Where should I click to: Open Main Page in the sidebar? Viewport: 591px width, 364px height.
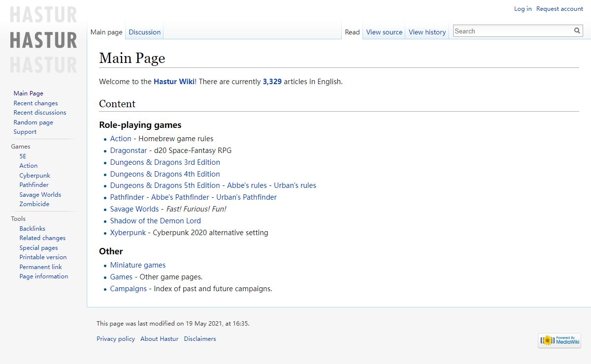click(29, 93)
